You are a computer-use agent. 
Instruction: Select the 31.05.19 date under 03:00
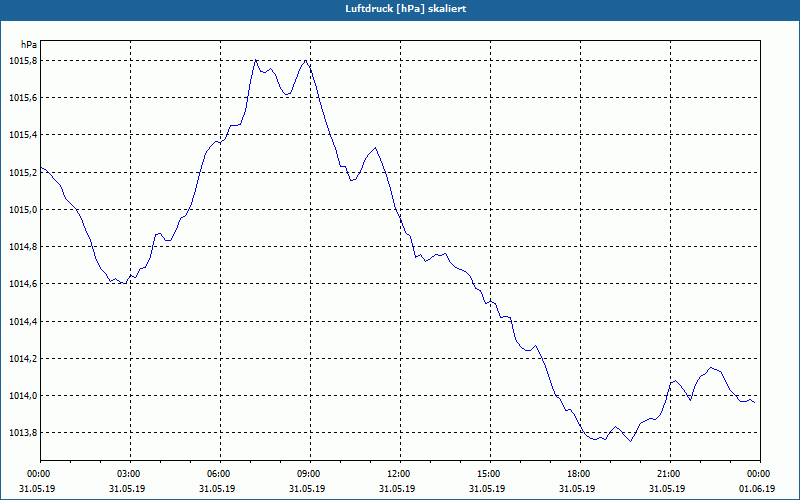pyautogui.click(x=127, y=489)
